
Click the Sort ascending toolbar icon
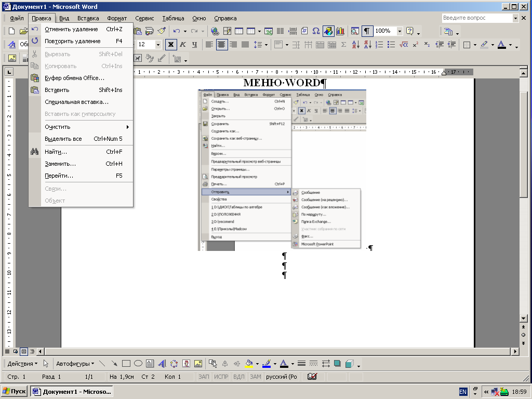coord(356,45)
